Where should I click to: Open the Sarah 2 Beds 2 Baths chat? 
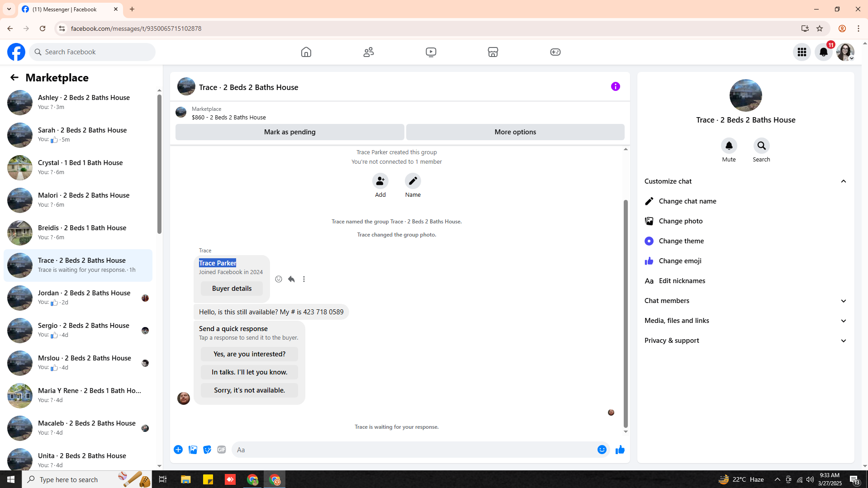tap(78, 135)
